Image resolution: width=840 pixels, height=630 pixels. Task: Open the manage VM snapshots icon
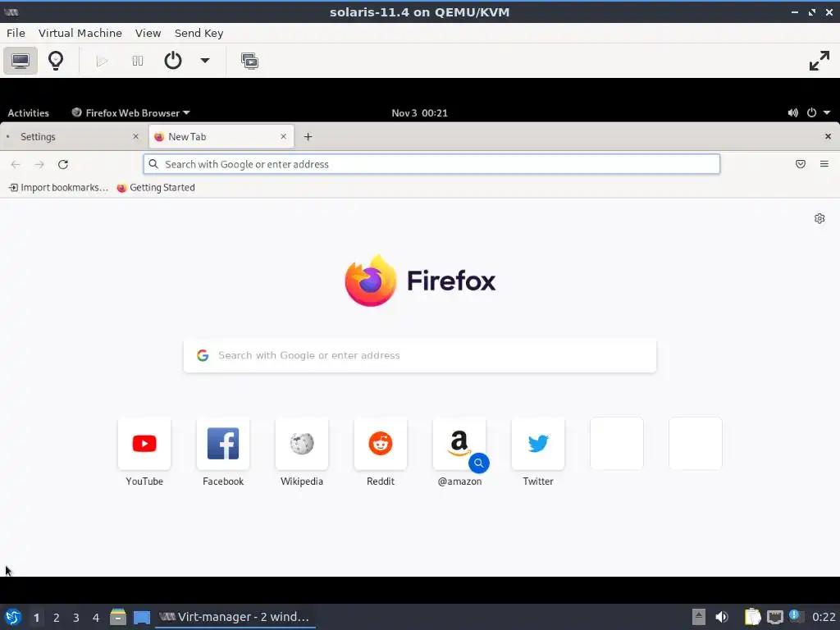click(249, 61)
